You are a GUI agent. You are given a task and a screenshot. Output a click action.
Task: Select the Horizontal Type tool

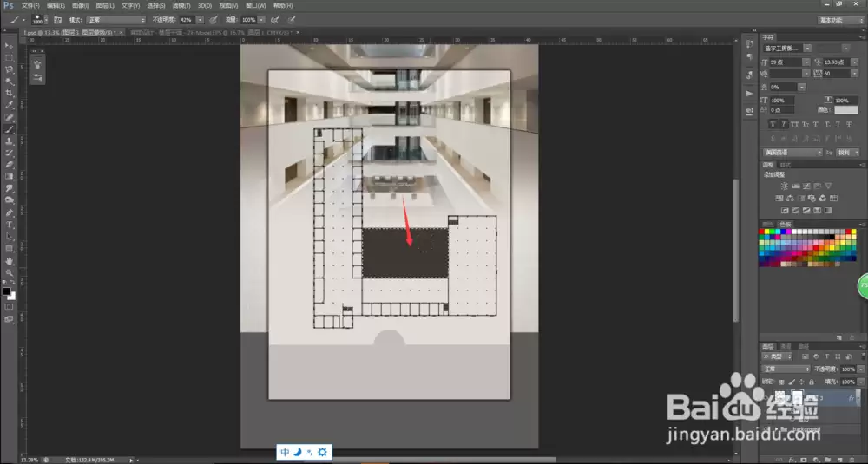tap(9, 225)
